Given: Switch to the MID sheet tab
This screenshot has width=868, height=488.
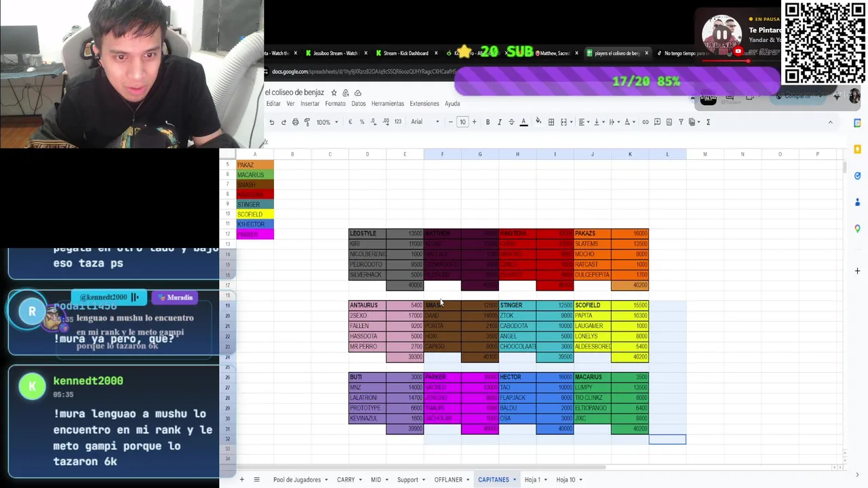Looking at the screenshot, I should pyautogui.click(x=376, y=480).
